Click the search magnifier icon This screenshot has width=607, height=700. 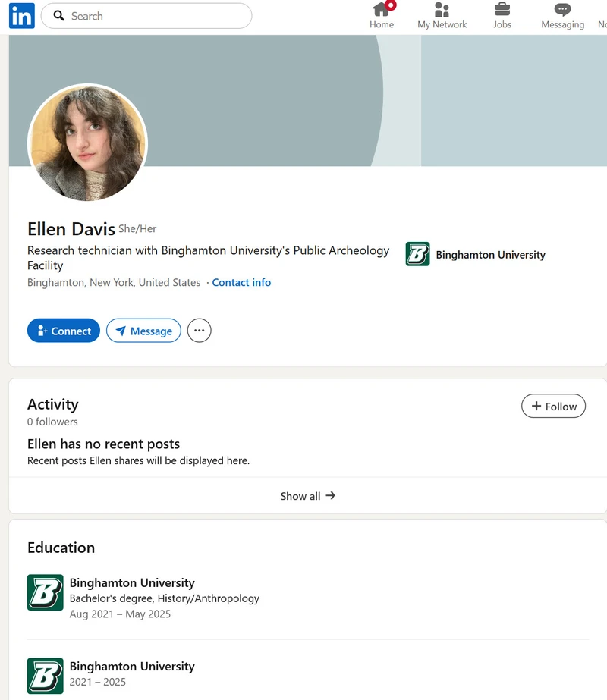tap(58, 16)
